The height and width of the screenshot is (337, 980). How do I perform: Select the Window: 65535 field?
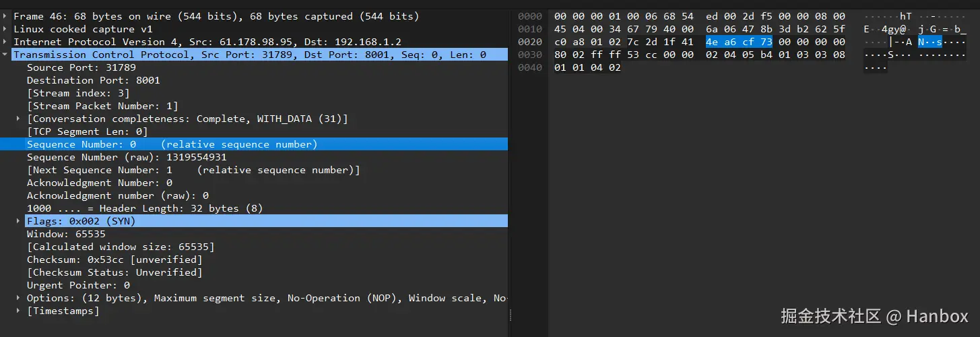[66, 234]
